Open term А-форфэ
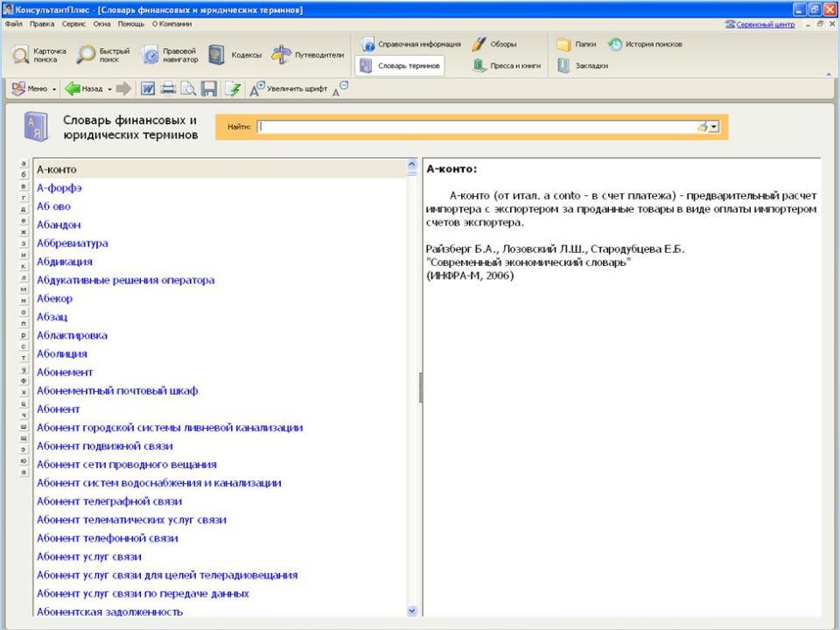The image size is (840, 630). pos(59,187)
